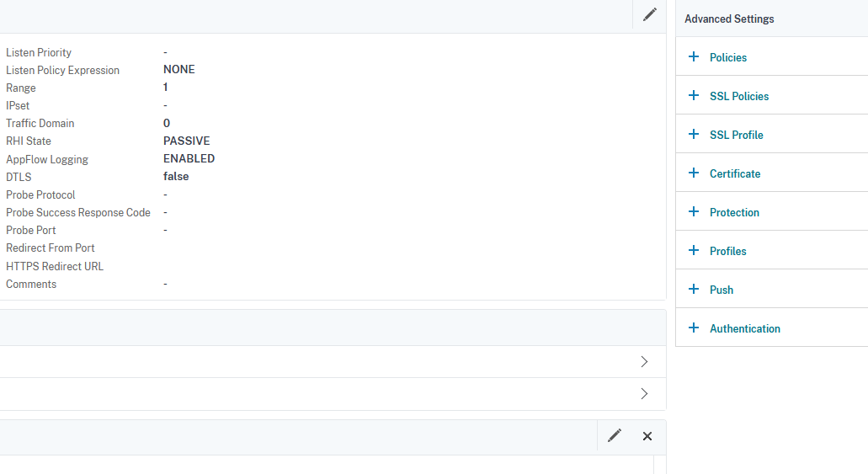The height and width of the screenshot is (474, 868).
Task: Remove the bottom section with the X icon
Action: click(647, 436)
